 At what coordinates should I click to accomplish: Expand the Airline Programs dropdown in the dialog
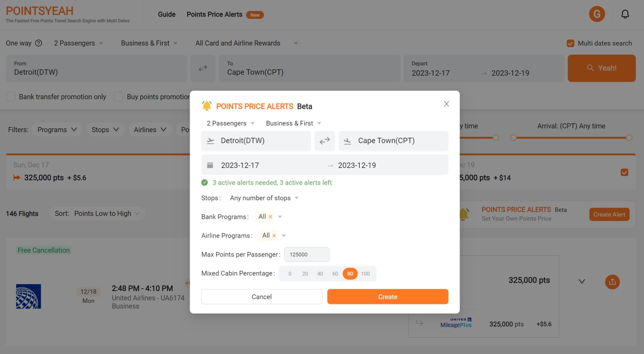[x=283, y=235]
